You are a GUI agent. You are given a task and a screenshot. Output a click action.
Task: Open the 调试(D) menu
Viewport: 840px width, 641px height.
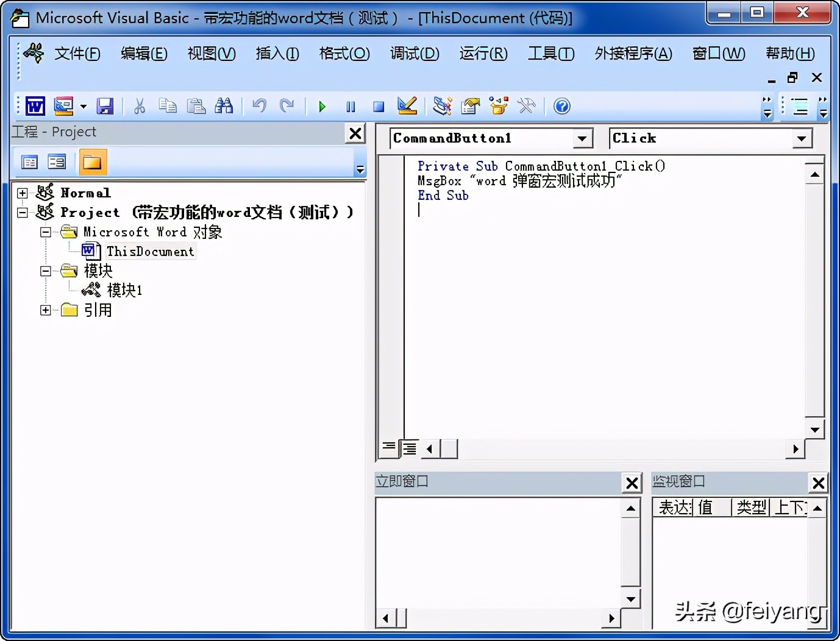click(x=415, y=54)
